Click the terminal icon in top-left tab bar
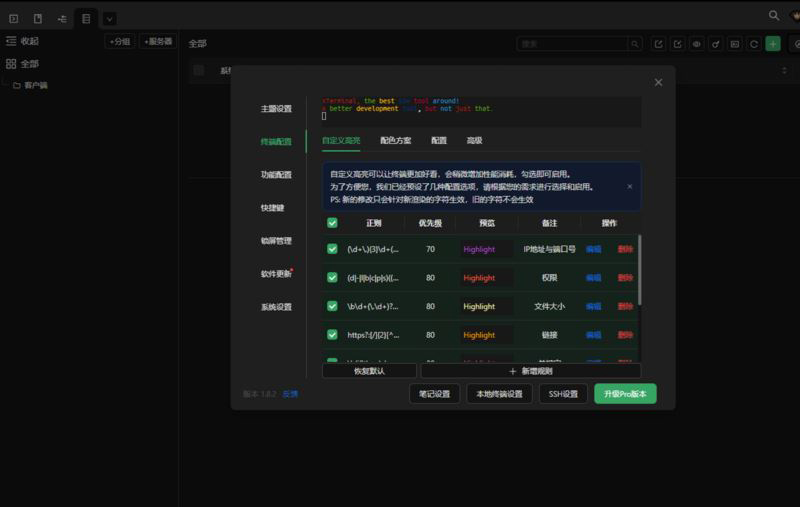The image size is (800, 507). coord(14,18)
